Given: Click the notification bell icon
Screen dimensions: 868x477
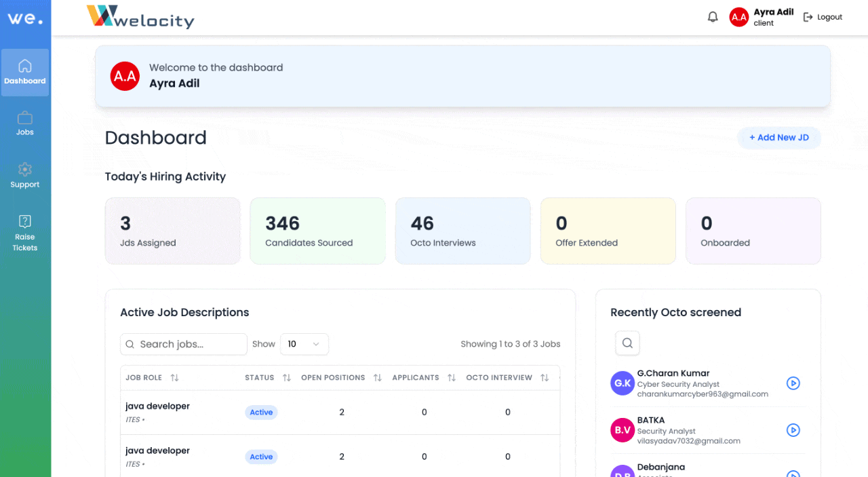Looking at the screenshot, I should pyautogui.click(x=713, y=17).
